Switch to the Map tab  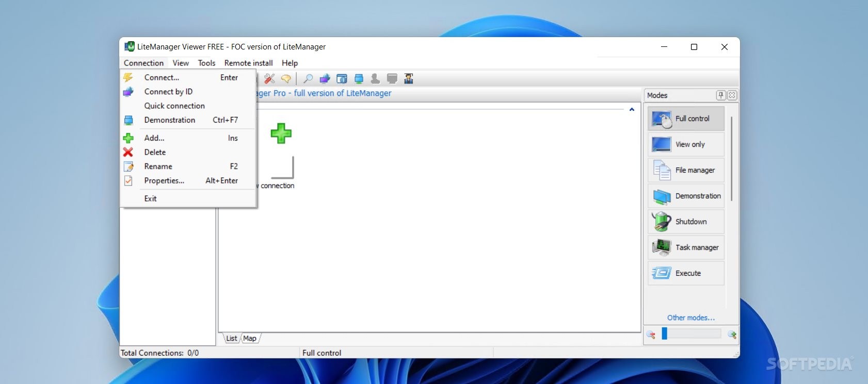[x=250, y=339]
